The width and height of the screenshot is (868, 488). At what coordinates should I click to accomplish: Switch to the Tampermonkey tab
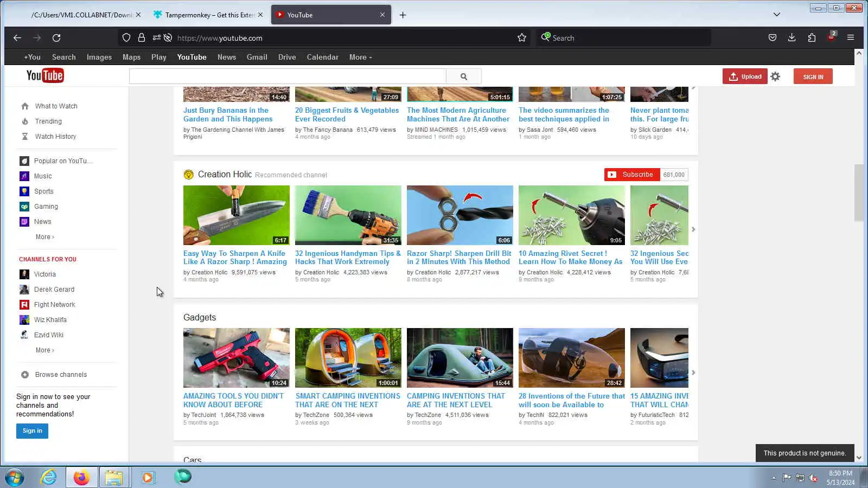point(208,15)
